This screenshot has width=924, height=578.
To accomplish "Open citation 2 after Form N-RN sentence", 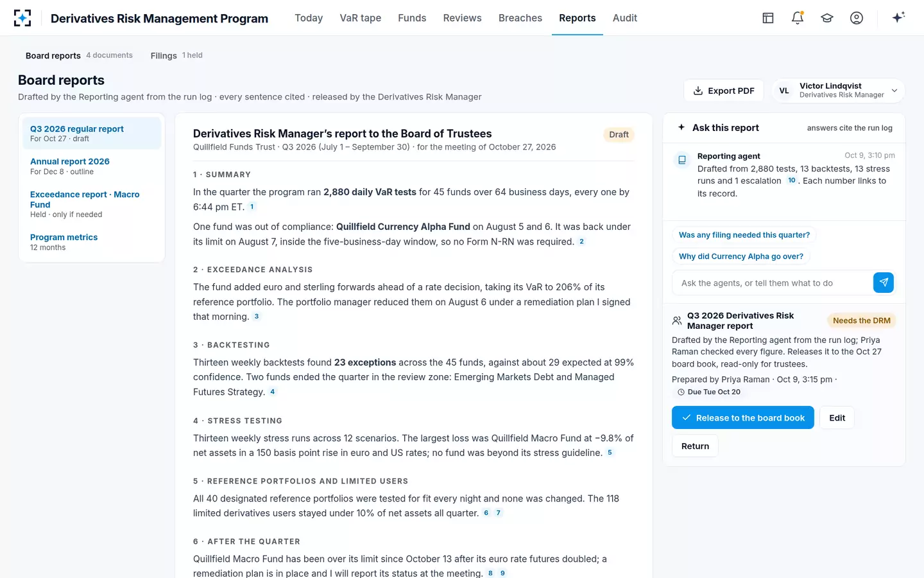I will pos(581,241).
